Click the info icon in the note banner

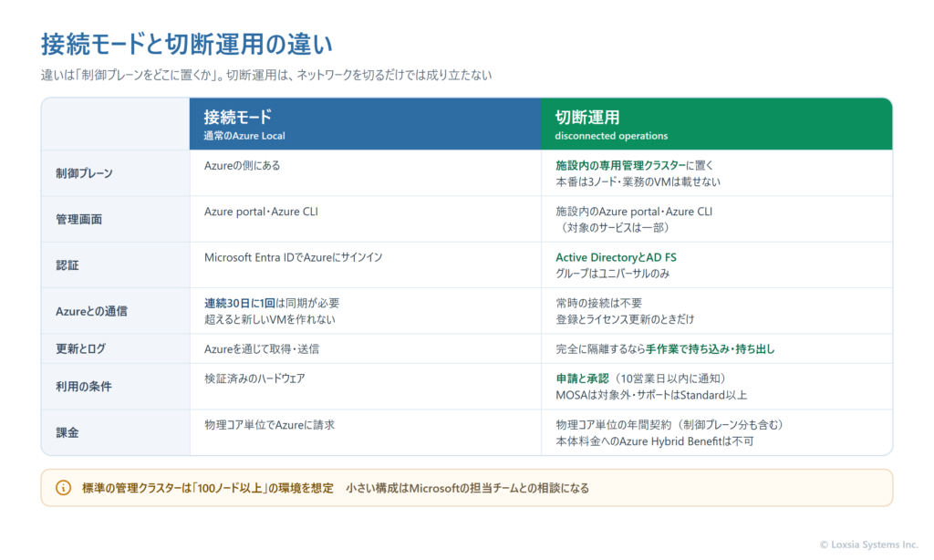coord(63,488)
